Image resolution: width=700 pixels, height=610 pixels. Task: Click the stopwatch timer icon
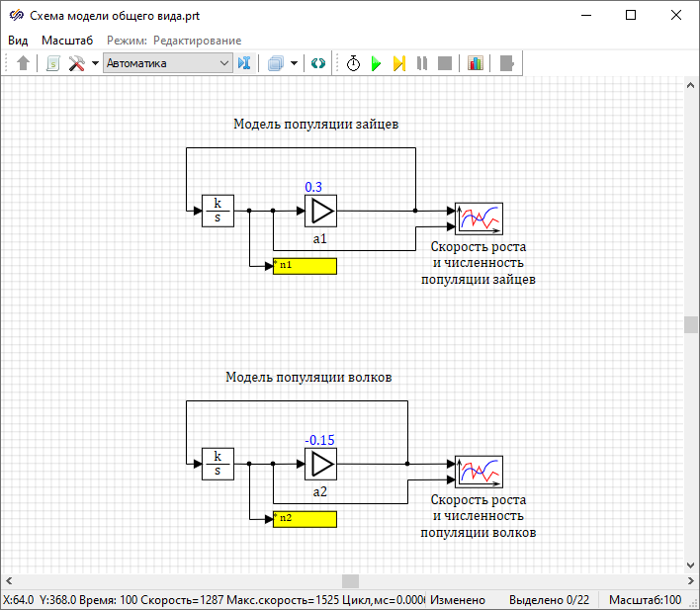click(x=353, y=63)
